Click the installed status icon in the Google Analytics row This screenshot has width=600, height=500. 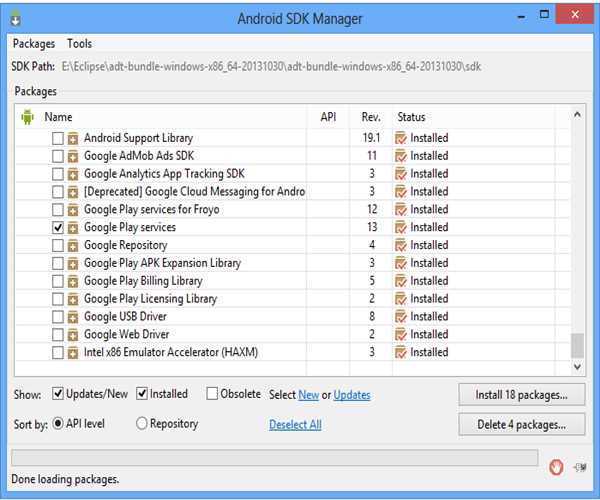tap(401, 174)
